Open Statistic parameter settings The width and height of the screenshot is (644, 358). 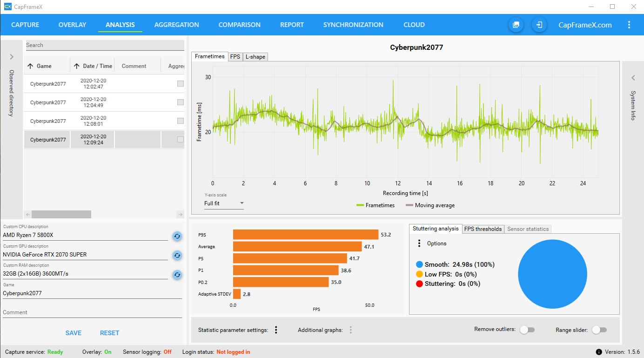(x=276, y=330)
